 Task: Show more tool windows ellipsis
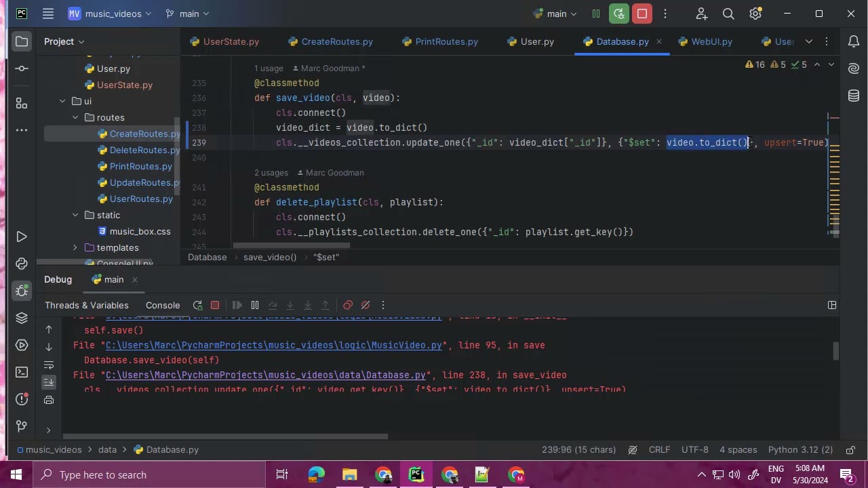tap(22, 130)
